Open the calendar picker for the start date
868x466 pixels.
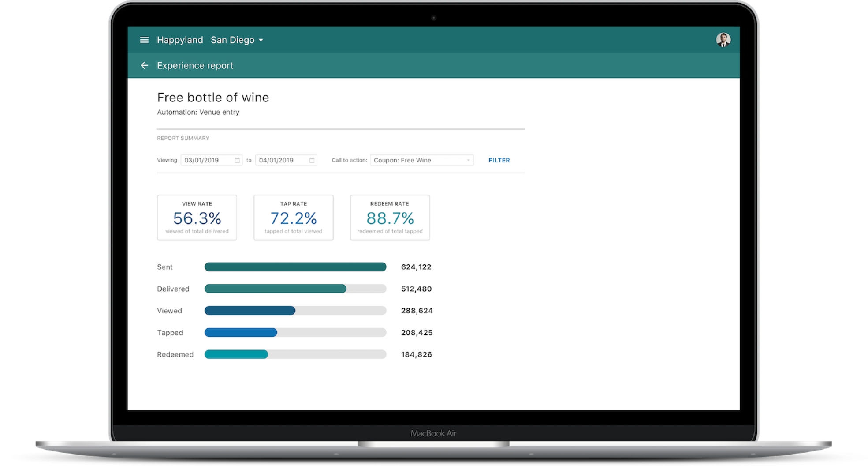point(238,160)
